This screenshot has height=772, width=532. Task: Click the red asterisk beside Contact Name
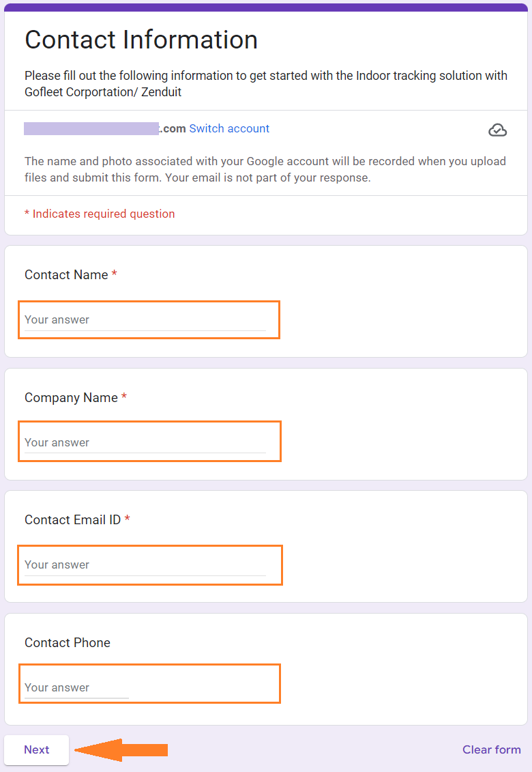114,274
